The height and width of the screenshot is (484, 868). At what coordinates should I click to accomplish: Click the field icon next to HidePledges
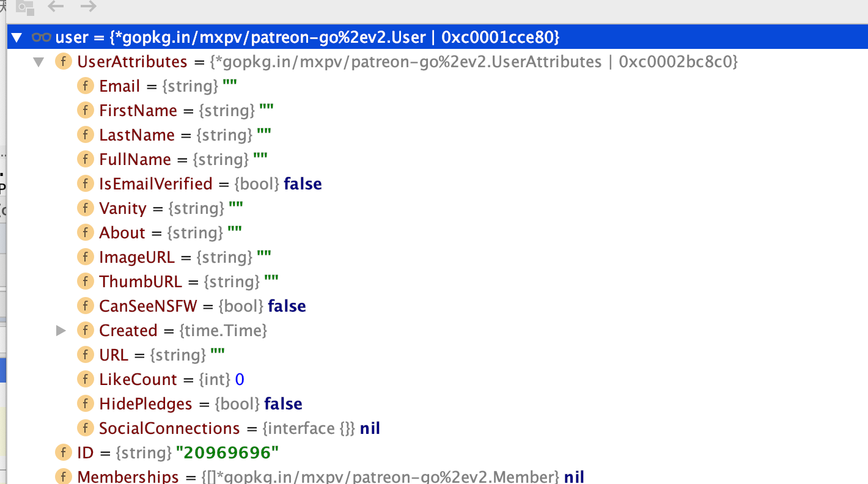tap(86, 404)
